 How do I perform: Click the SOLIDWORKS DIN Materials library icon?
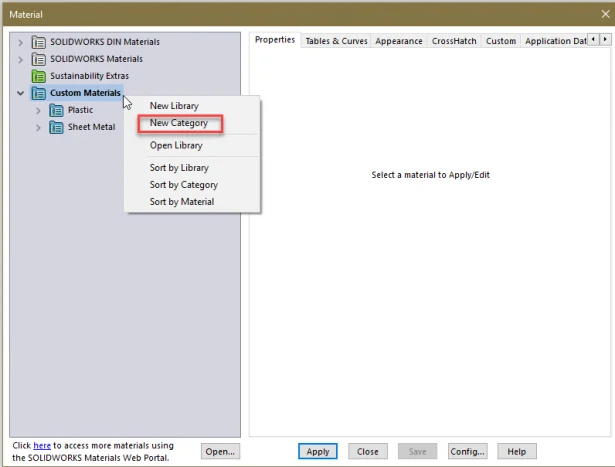pos(39,42)
